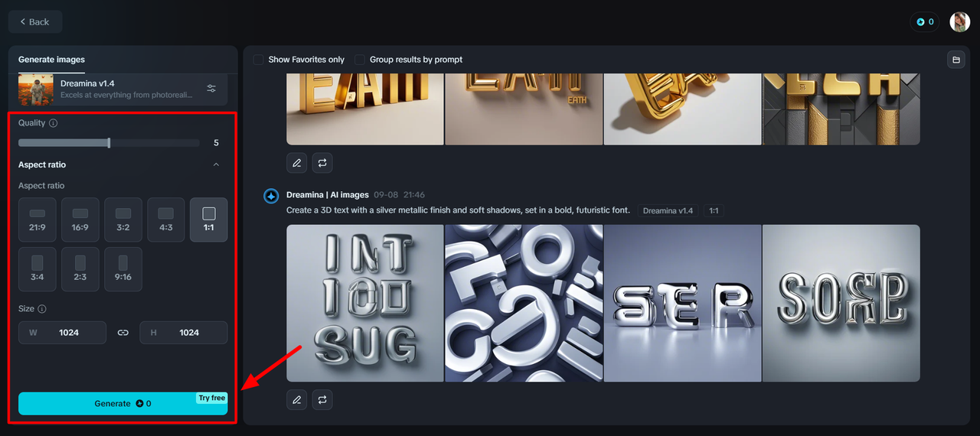Image resolution: width=980 pixels, height=436 pixels.
Task: Collapse the Aspect ratio section chevron
Action: 216,164
